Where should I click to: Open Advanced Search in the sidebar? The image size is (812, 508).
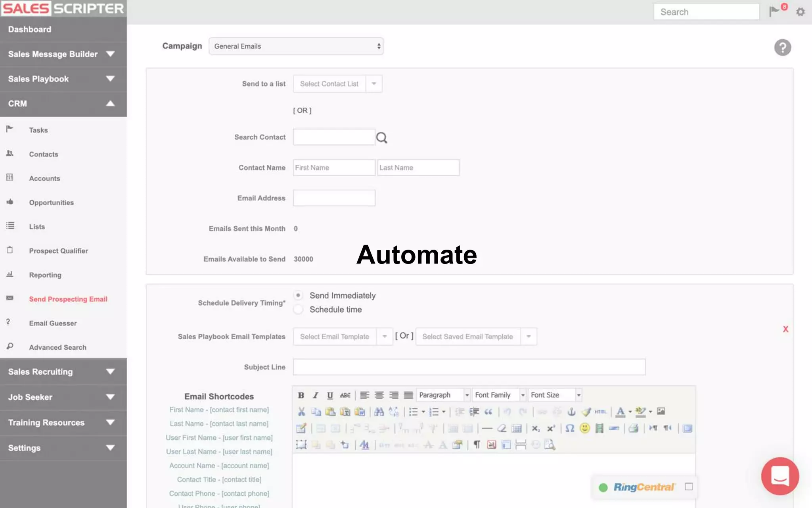pyautogui.click(x=57, y=348)
